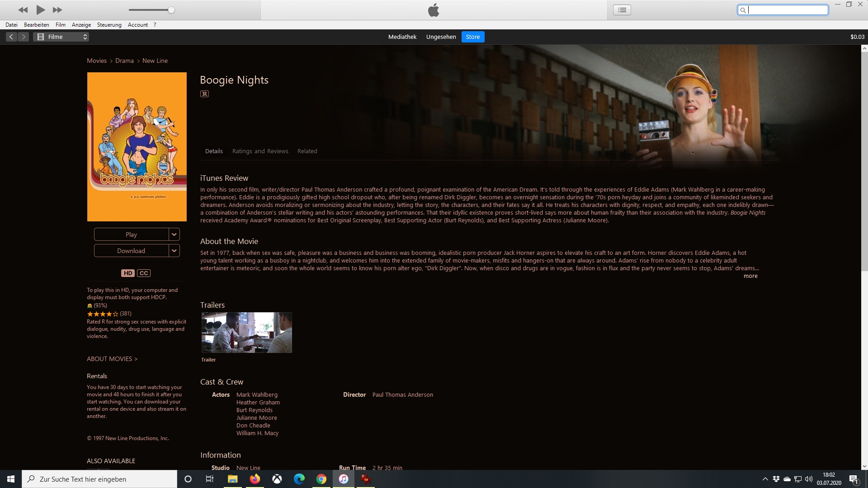Click the HD badge icon
Image resolution: width=868 pixels, height=488 pixels.
[x=128, y=273]
